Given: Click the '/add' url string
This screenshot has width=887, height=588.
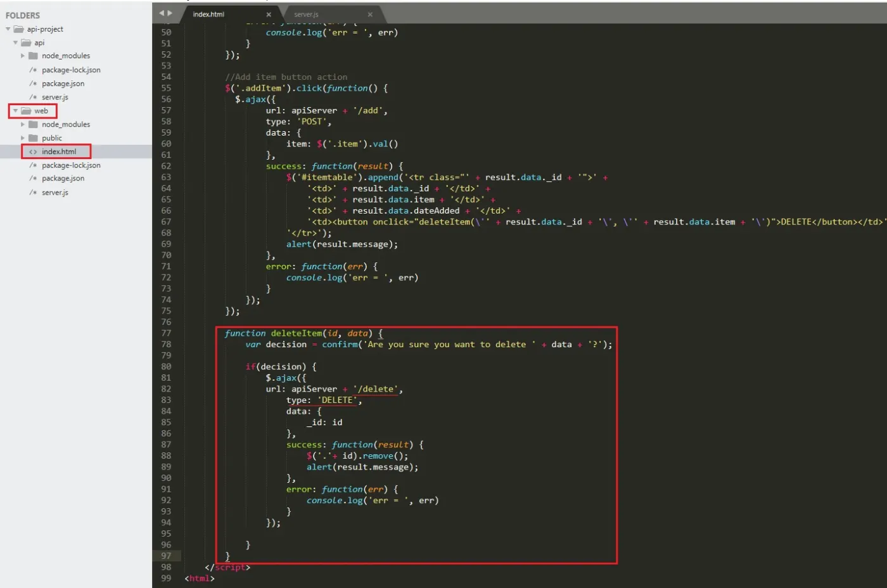Looking at the screenshot, I should (x=368, y=111).
